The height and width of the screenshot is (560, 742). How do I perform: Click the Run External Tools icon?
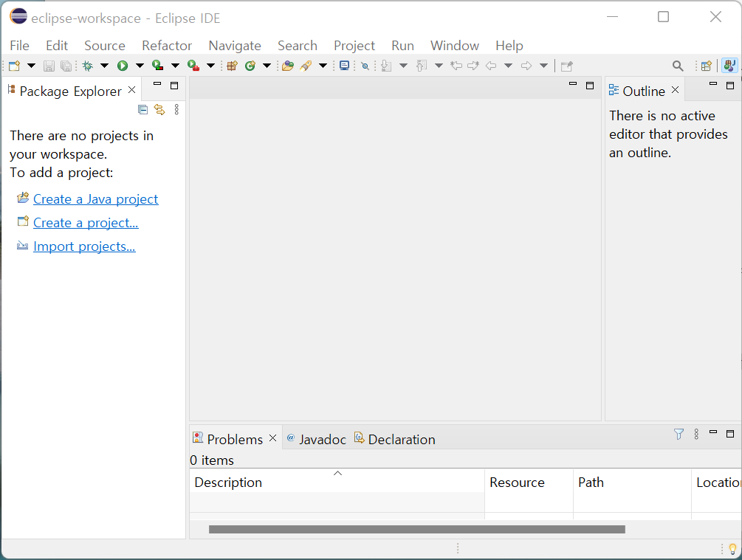click(193, 66)
